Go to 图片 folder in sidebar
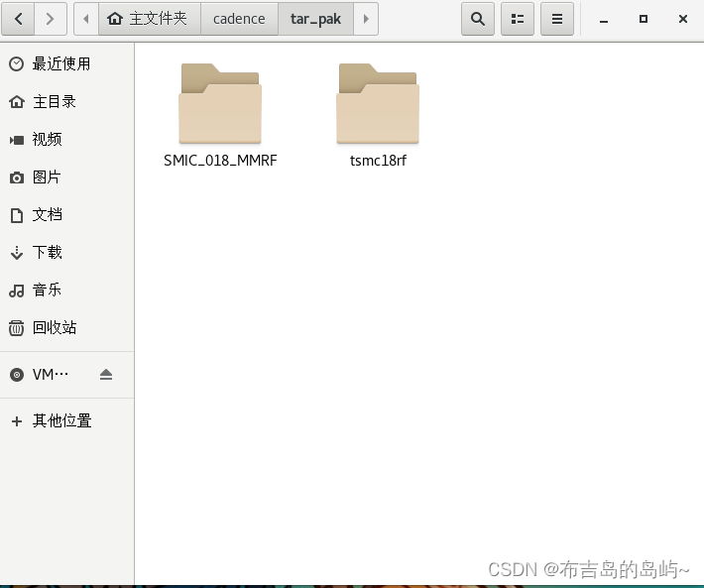Screen dimensions: 704x588 coord(47,176)
